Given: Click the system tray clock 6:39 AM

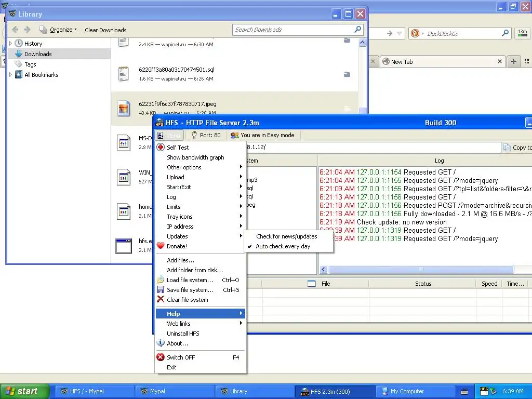Looking at the screenshot, I should pos(513,391).
